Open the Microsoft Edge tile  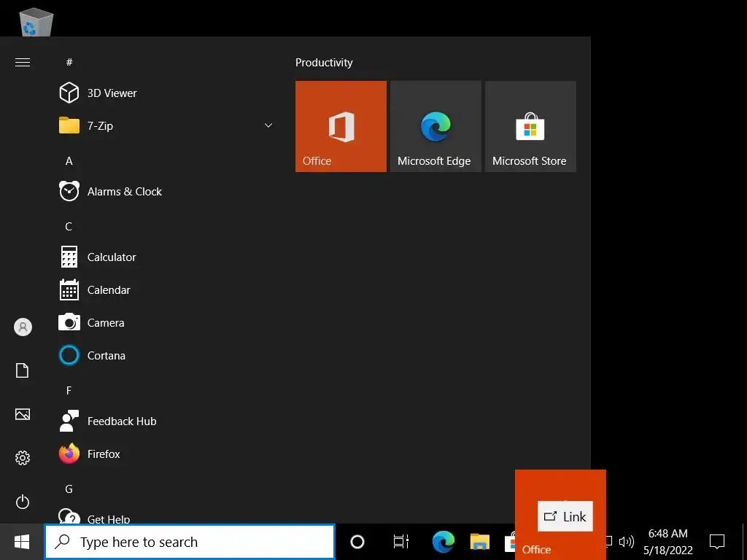pyautogui.click(x=436, y=126)
